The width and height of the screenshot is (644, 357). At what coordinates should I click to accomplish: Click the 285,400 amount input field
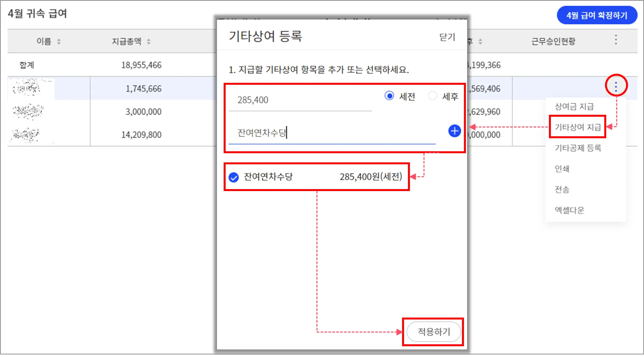[x=300, y=100]
